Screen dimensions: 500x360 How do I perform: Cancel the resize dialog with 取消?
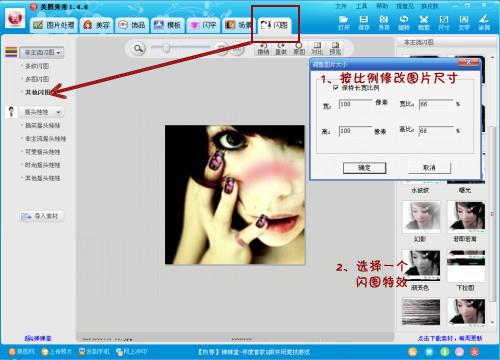tap(429, 168)
